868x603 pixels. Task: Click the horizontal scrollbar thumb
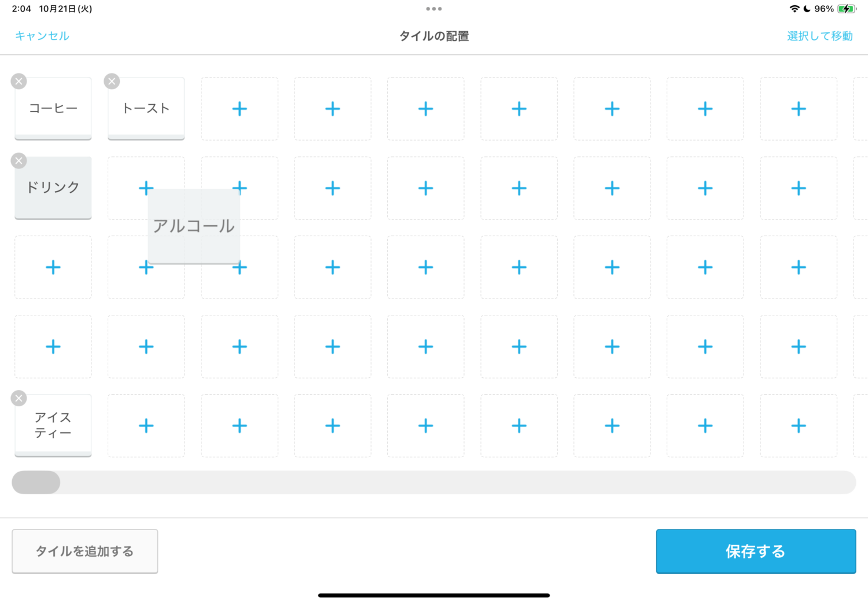(x=36, y=483)
